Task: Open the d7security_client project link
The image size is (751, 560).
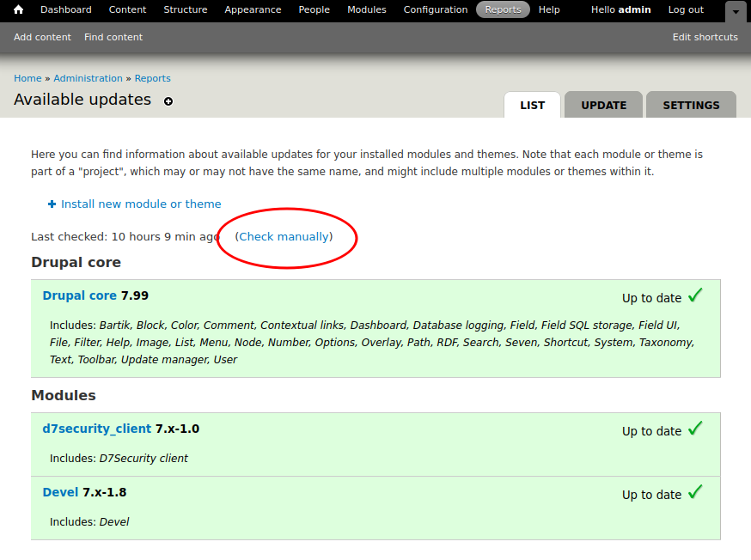Action: 97,429
